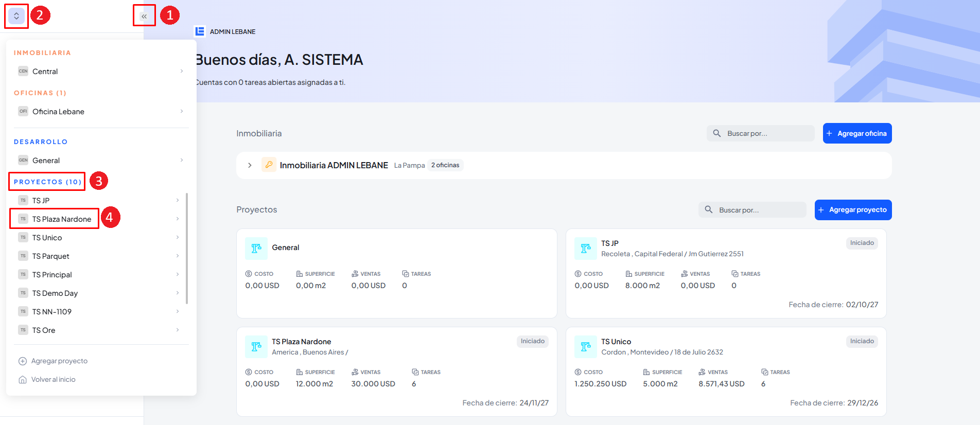This screenshot has width=980, height=425.
Task: Click the key icon beside Inmobiliaria ADMIN LEBANE
Action: pos(269,165)
